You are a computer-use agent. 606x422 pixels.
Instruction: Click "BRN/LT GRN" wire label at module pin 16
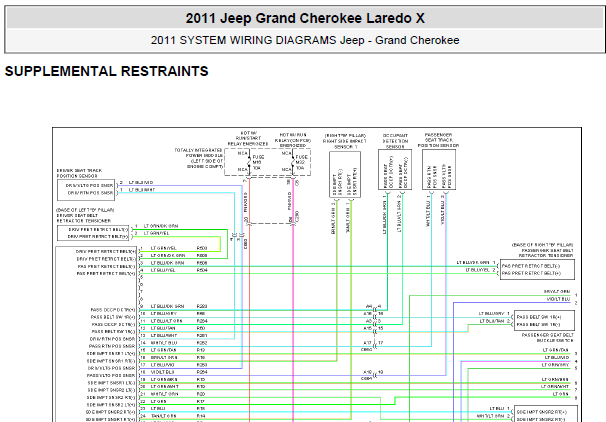[x=164, y=357]
